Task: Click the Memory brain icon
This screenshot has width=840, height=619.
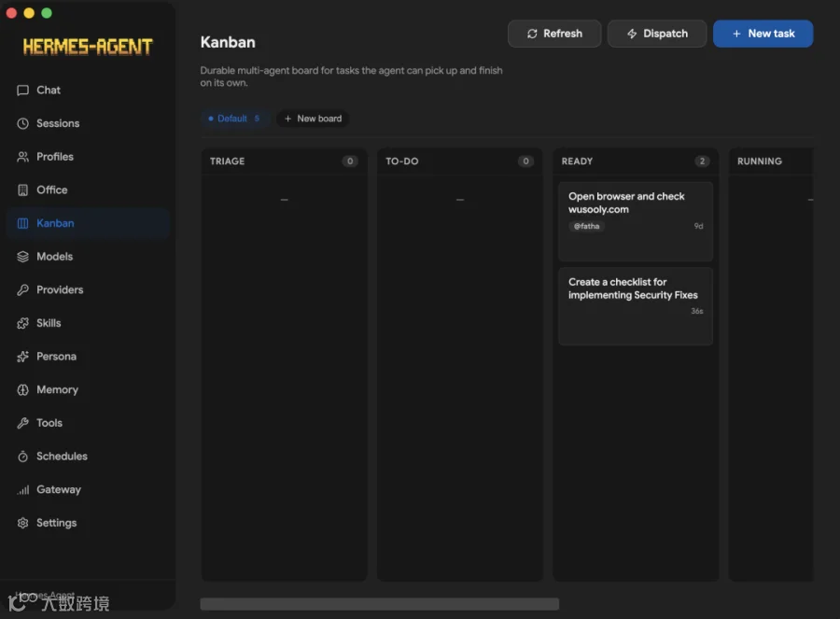Action: [22, 389]
